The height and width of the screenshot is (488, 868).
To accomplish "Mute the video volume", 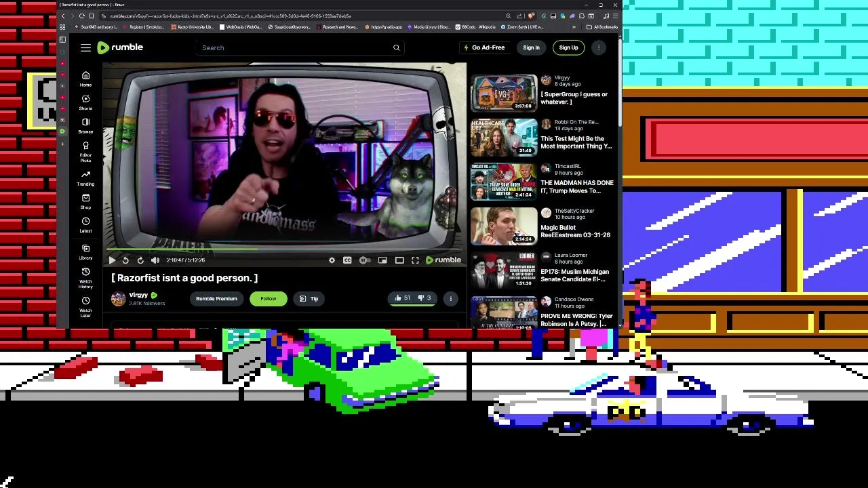I will click(x=155, y=260).
